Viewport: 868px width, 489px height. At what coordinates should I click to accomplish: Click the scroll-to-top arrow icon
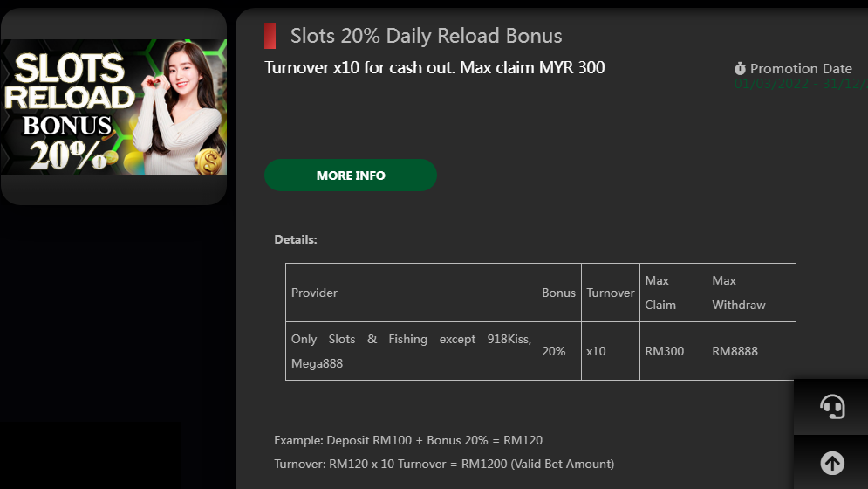pos(832,463)
